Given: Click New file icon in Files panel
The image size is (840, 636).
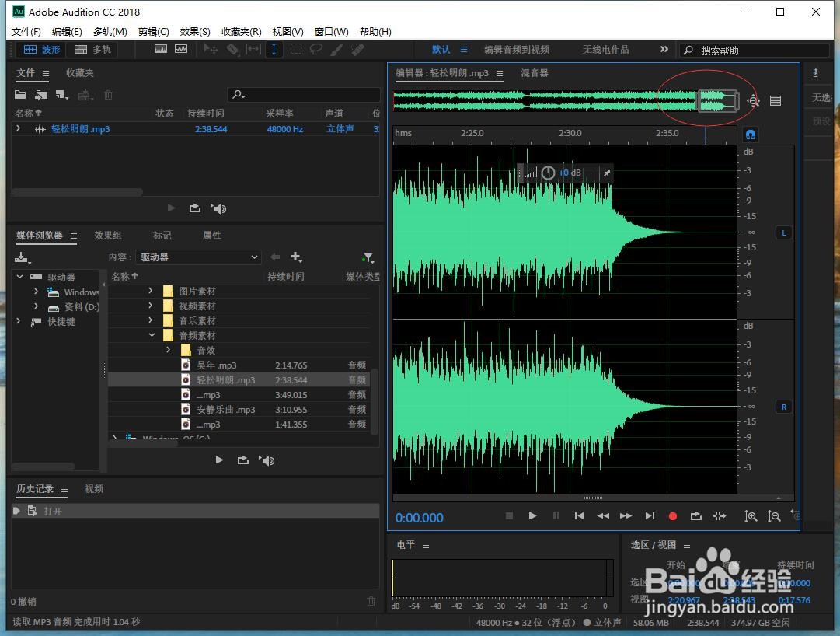Looking at the screenshot, I should point(62,95).
